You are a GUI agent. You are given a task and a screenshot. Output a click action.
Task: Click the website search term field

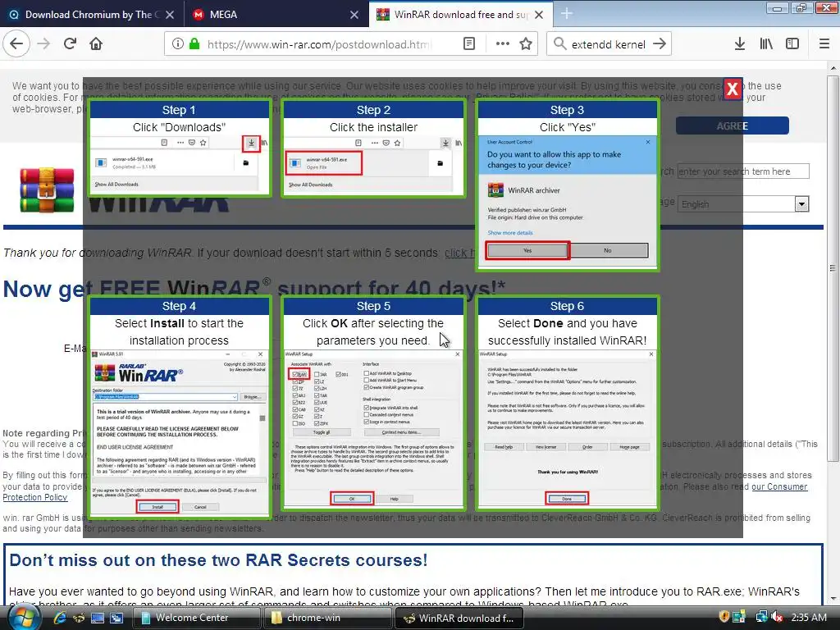pyautogui.click(x=743, y=171)
